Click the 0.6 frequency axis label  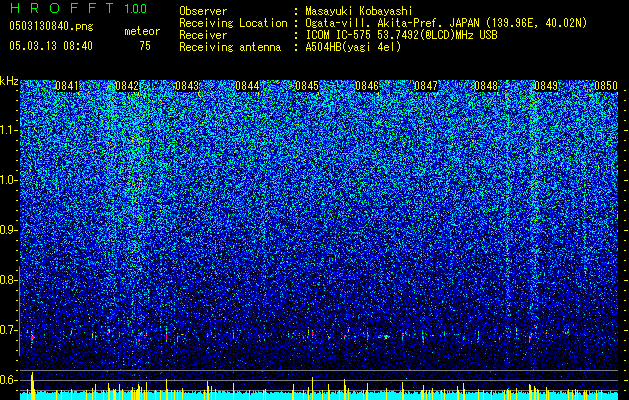pyautogui.click(x=9, y=380)
